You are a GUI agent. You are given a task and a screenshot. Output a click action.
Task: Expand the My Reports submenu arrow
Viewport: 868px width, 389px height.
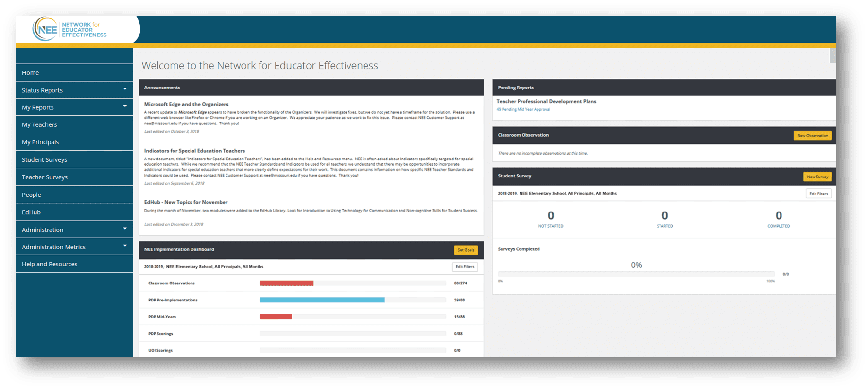click(x=125, y=106)
